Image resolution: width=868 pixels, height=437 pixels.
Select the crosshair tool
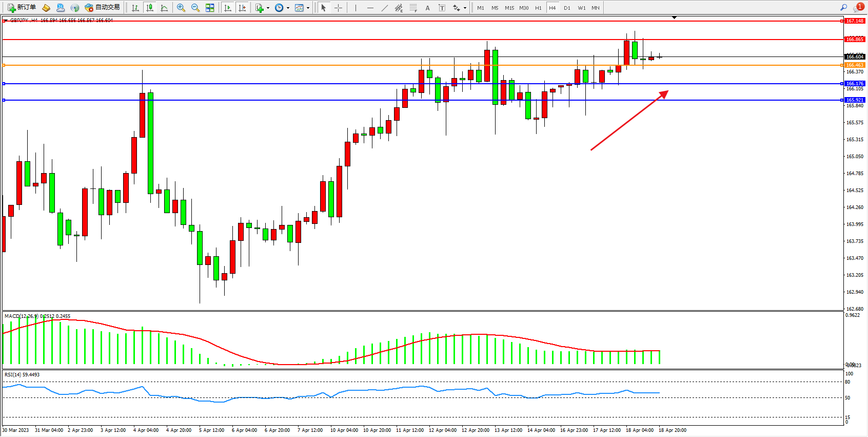tap(338, 8)
